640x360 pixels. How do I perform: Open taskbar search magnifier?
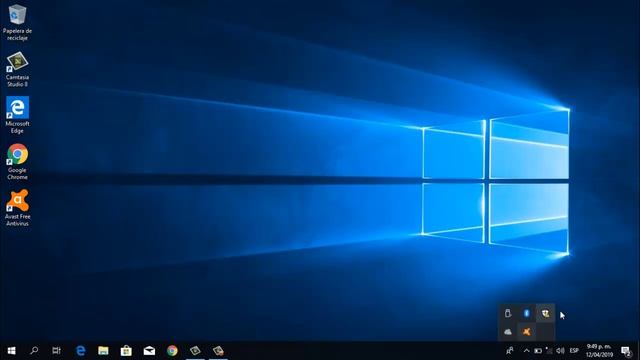point(34,351)
